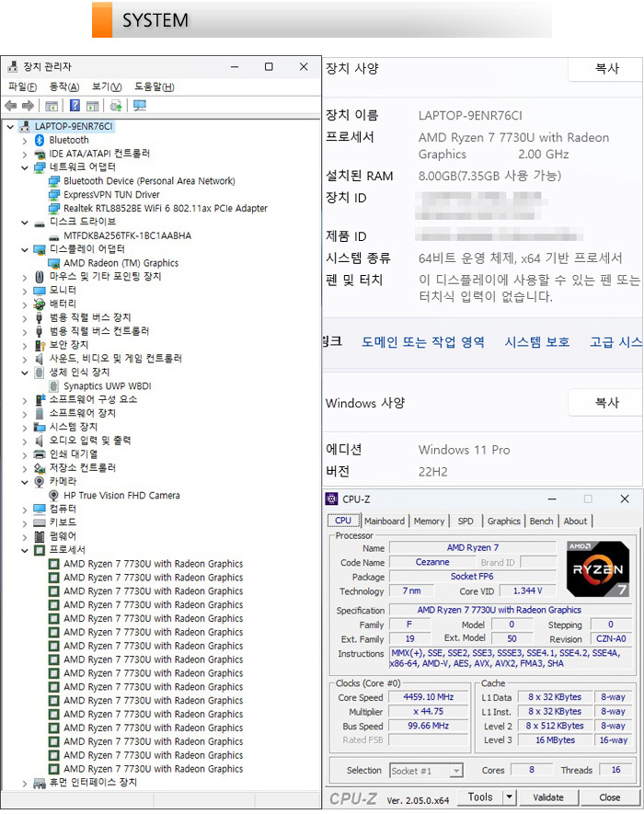Screen dimensions: 644x814
Task: Copy Windows specifications with the copy button
Action: click(x=605, y=403)
